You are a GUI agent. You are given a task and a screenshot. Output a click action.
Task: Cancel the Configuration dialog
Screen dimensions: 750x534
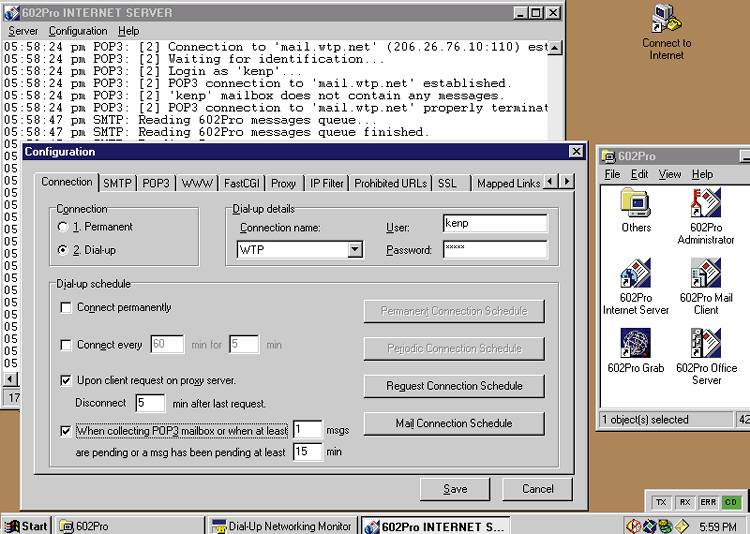coord(537,489)
